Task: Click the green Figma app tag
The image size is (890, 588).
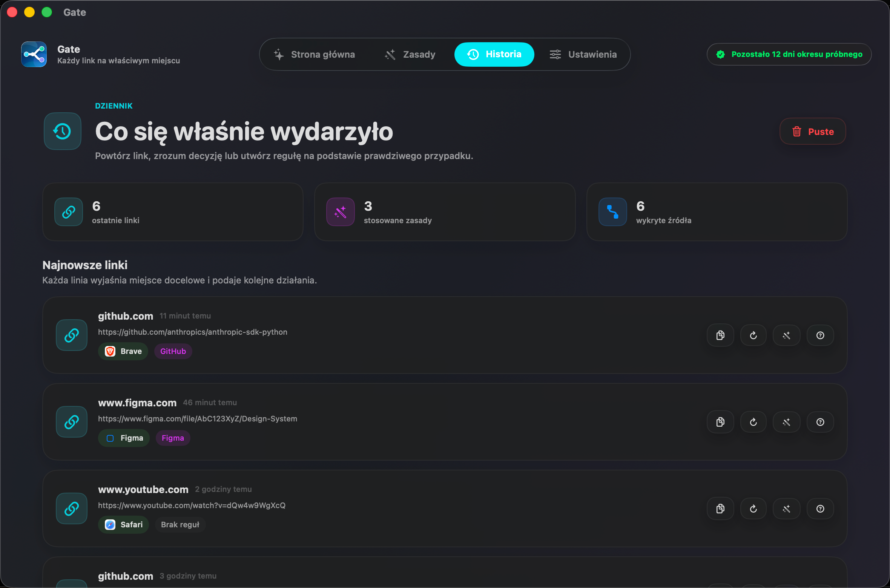Action: [124, 438]
